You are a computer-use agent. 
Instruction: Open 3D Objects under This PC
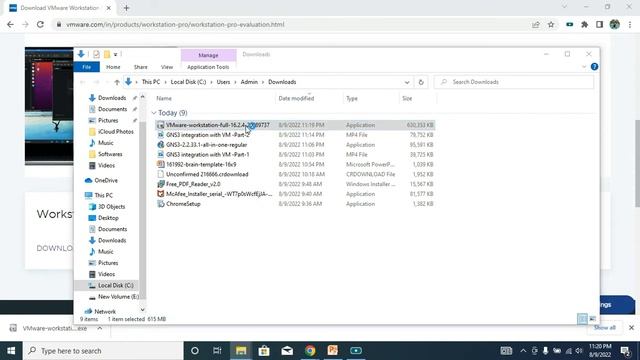(x=107, y=207)
